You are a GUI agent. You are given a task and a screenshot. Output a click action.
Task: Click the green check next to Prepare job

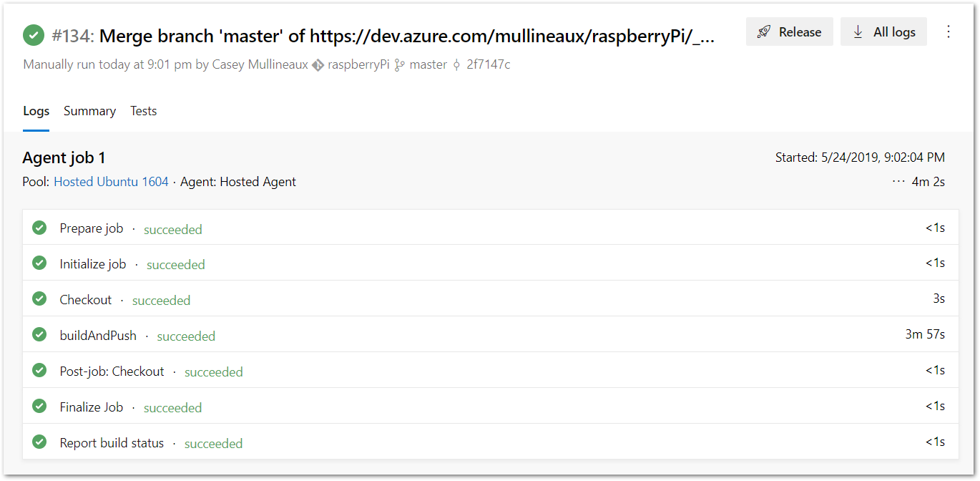pos(39,228)
